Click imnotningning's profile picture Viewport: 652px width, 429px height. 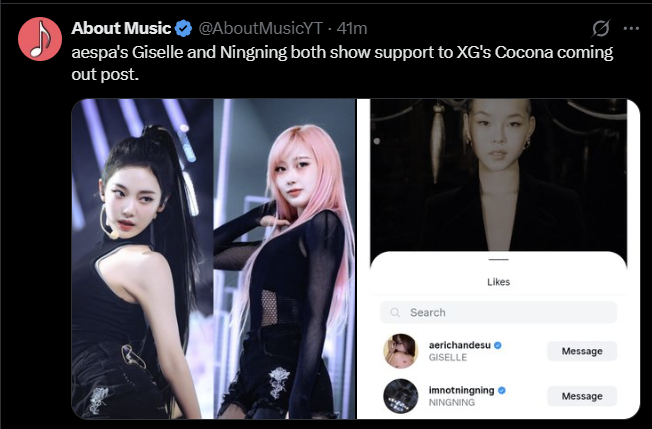click(400, 396)
